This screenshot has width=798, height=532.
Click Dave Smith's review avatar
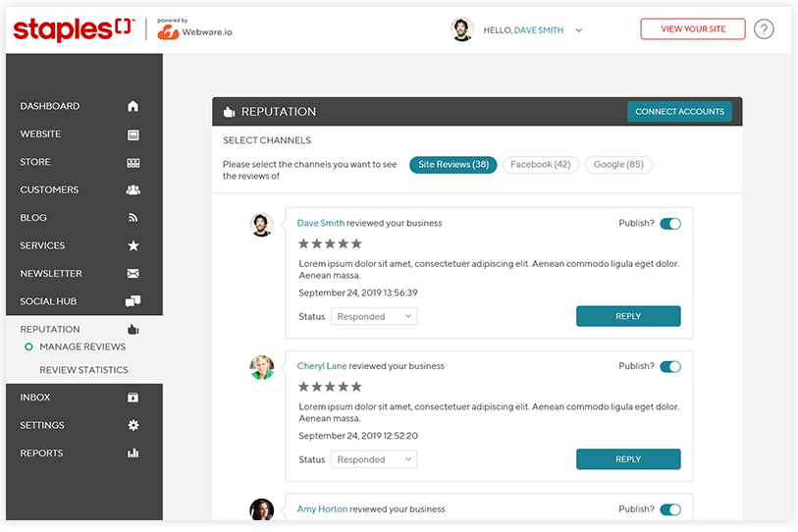tap(262, 225)
